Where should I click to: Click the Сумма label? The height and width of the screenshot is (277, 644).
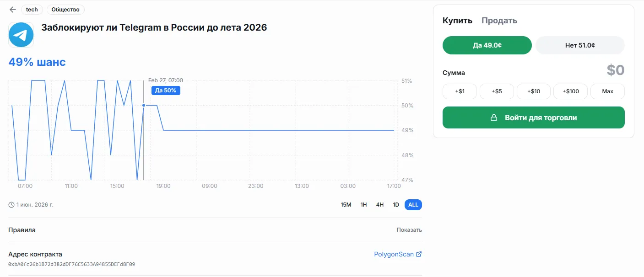click(x=454, y=73)
